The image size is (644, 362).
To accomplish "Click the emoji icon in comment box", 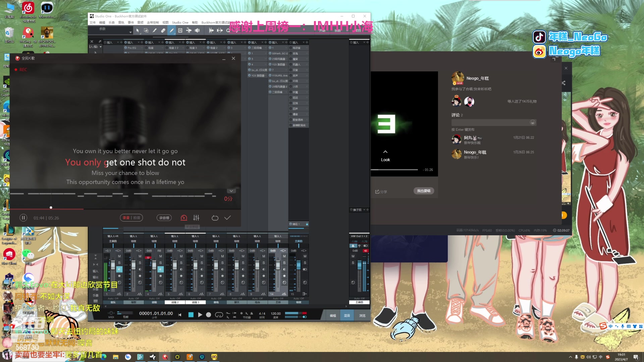I will click(532, 122).
